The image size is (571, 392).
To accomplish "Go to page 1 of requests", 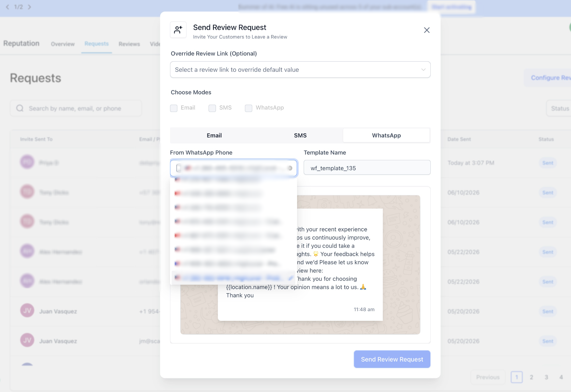I will pyautogui.click(x=517, y=377).
